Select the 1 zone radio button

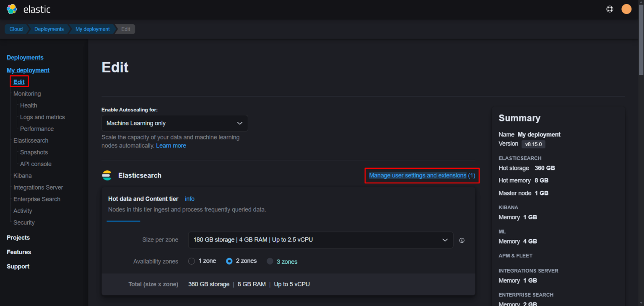191,261
